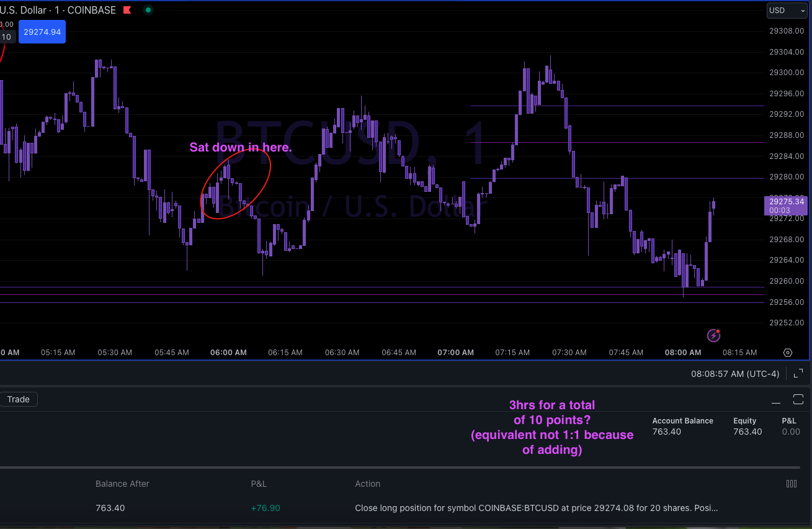Switch to the Trade tab
812x529 pixels.
(x=19, y=399)
